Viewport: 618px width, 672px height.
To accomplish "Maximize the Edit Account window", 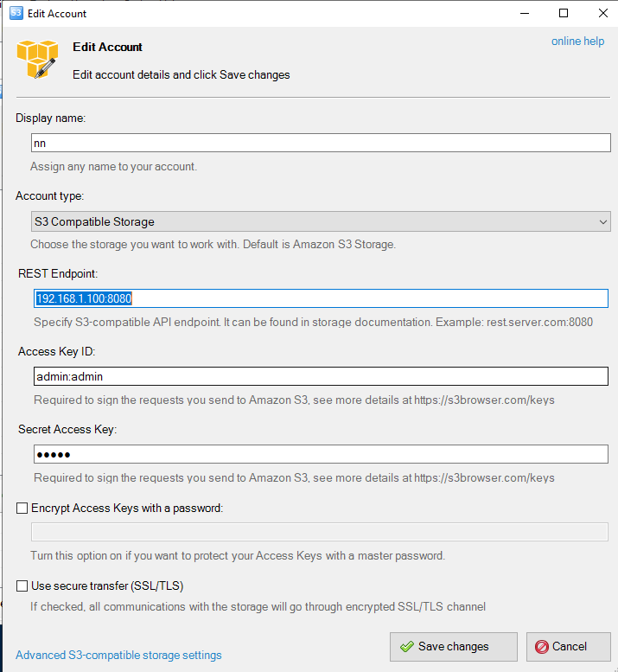I will (564, 13).
